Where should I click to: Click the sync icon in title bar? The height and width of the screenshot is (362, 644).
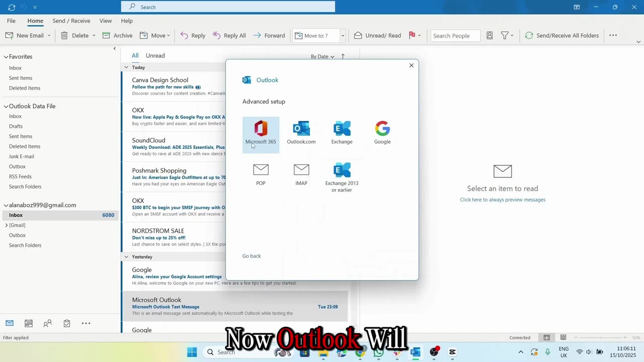tap(12, 7)
